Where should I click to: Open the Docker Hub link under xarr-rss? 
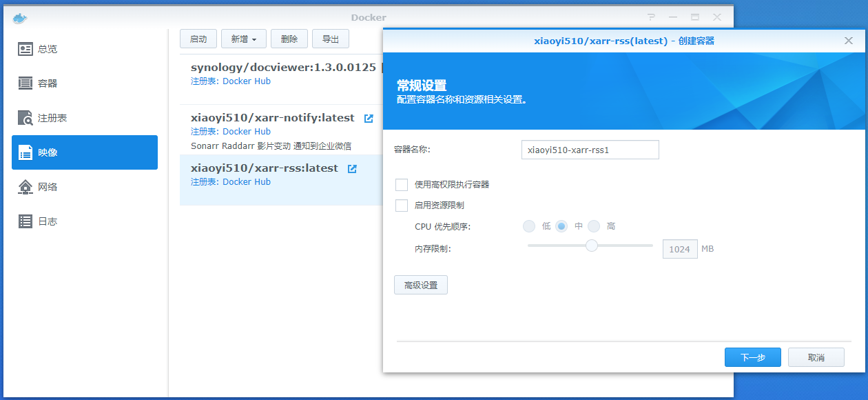[247, 181]
